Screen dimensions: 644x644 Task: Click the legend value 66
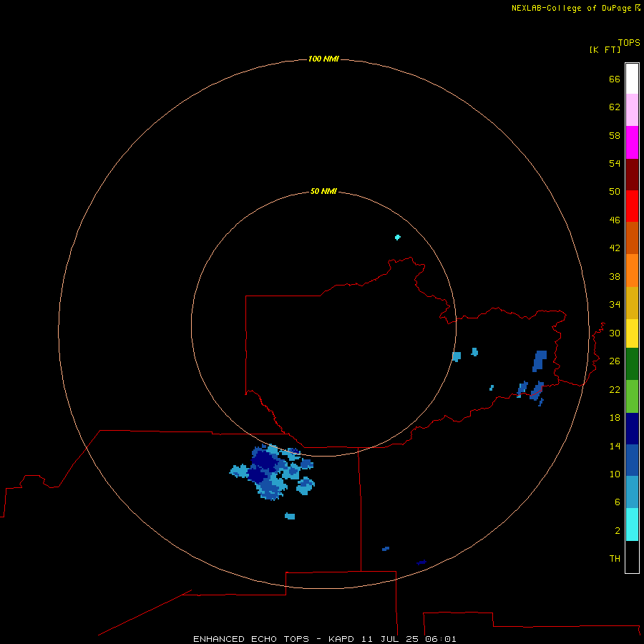[615, 79]
